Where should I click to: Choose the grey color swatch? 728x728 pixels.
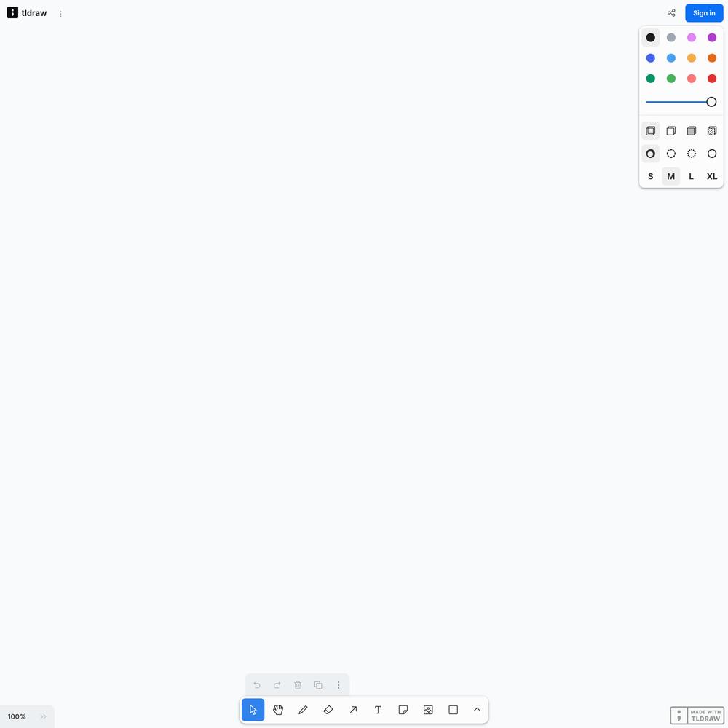(x=671, y=38)
